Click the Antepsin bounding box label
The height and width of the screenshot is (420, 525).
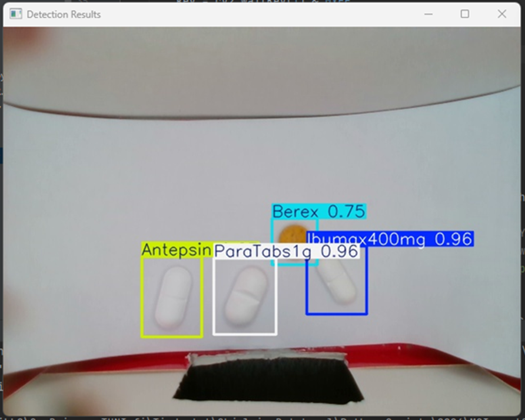point(175,249)
